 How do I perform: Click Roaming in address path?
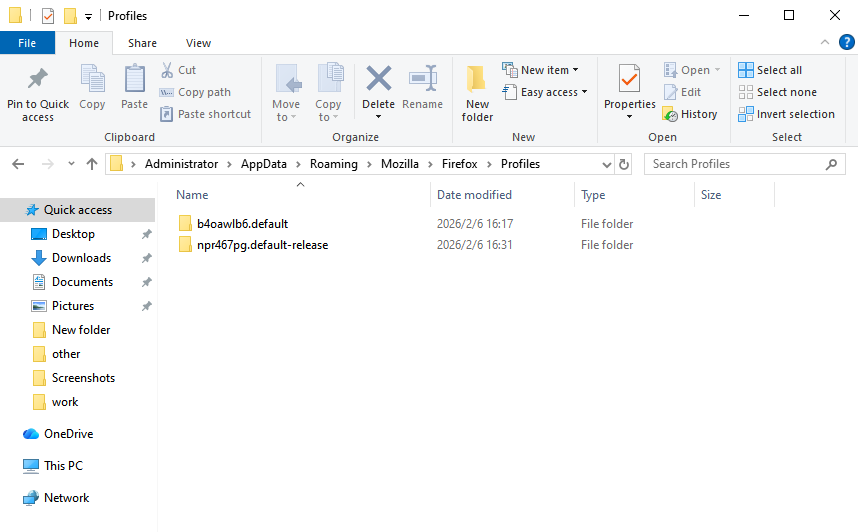tap(334, 164)
